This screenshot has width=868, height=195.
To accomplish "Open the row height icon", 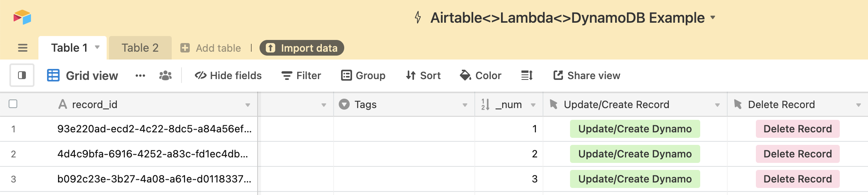I will [x=527, y=75].
